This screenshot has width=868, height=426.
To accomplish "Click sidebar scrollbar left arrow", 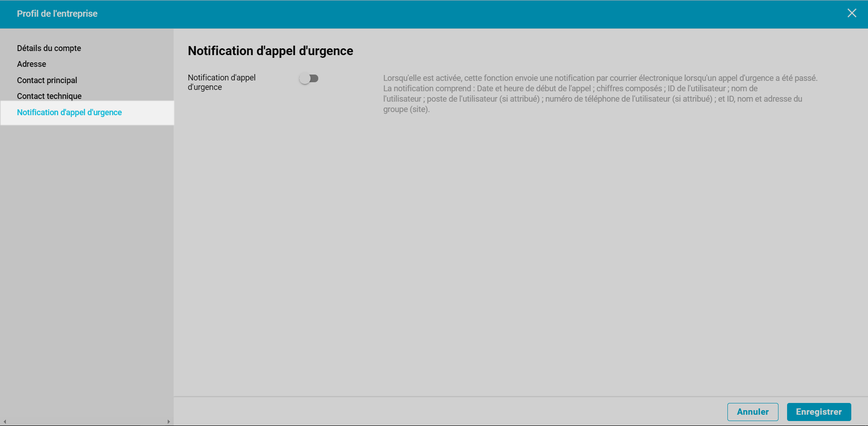I will pyautogui.click(x=5, y=421).
